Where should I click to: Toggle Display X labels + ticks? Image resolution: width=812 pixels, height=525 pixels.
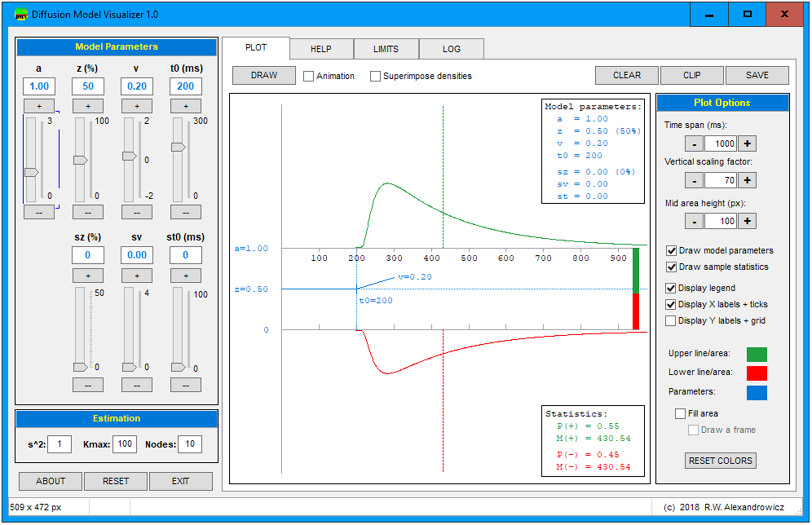pyautogui.click(x=671, y=304)
